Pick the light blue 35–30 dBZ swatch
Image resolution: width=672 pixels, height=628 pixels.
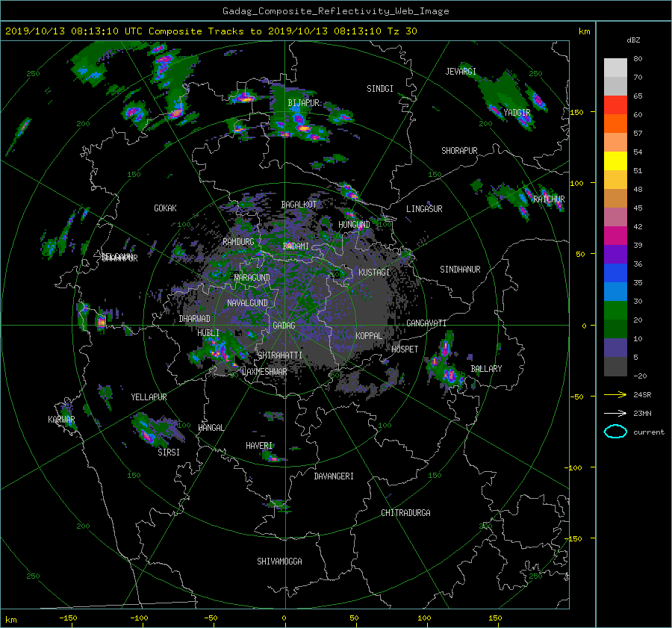615,291
